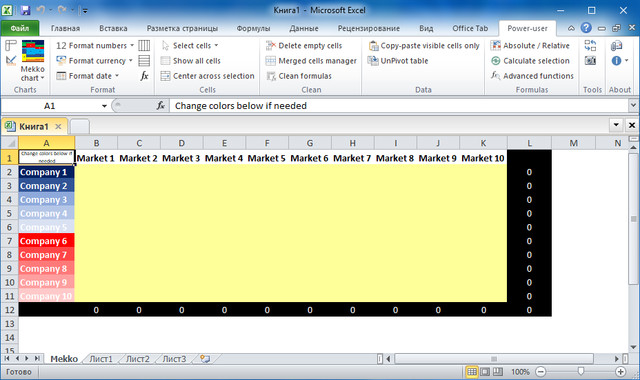Go to first sheet navigation arrow

click(x=7, y=358)
